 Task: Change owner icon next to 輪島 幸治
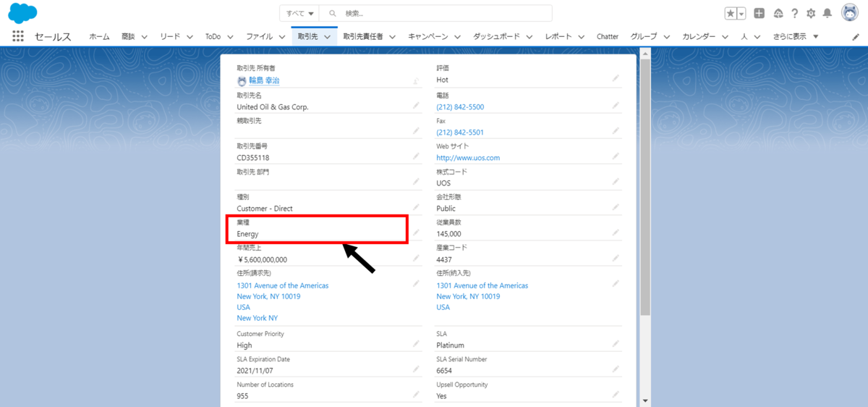click(416, 81)
